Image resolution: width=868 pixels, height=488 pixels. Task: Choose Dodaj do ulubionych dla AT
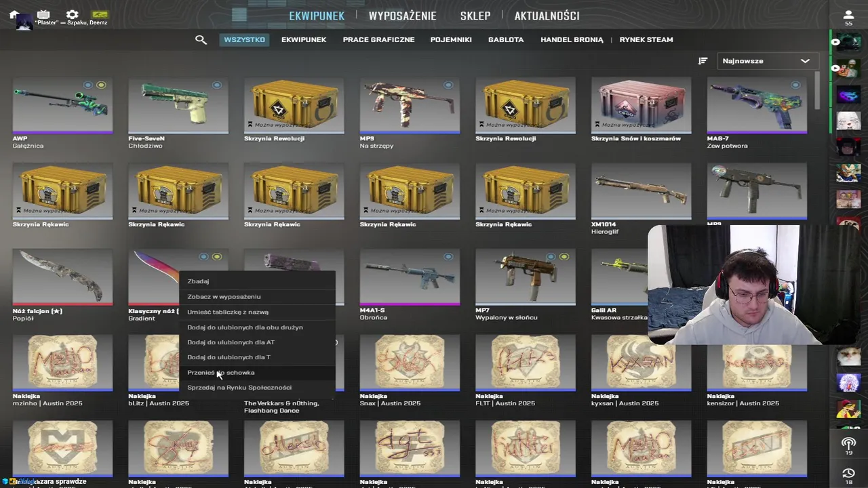tap(257, 342)
